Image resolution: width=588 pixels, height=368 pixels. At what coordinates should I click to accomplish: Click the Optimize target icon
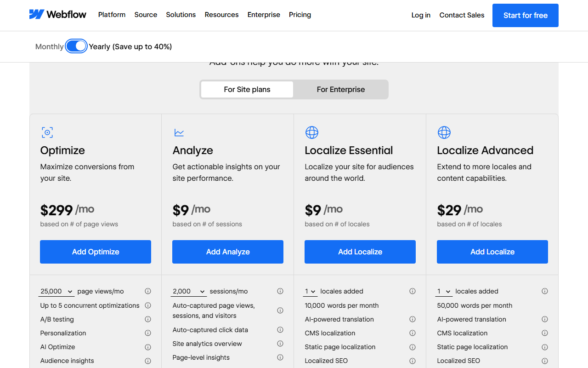47,132
